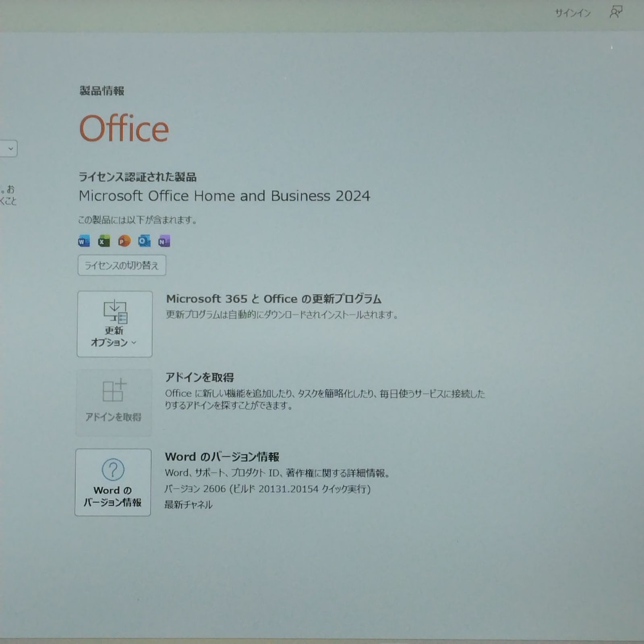Click the Outlook app icon

pyautogui.click(x=144, y=241)
